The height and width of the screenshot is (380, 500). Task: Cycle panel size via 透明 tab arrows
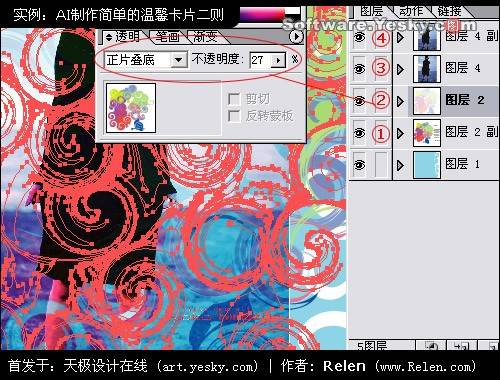[x=109, y=37]
